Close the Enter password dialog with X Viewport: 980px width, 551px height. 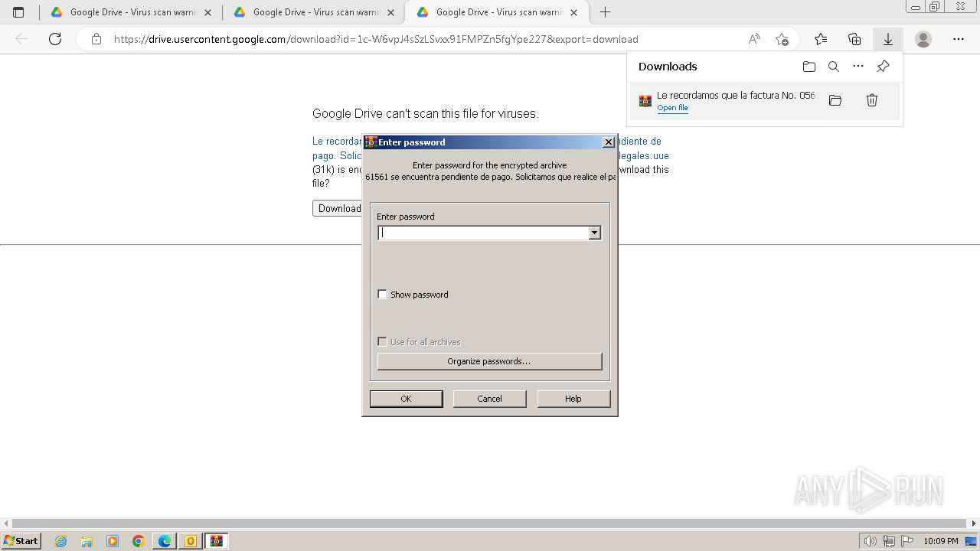(x=608, y=142)
